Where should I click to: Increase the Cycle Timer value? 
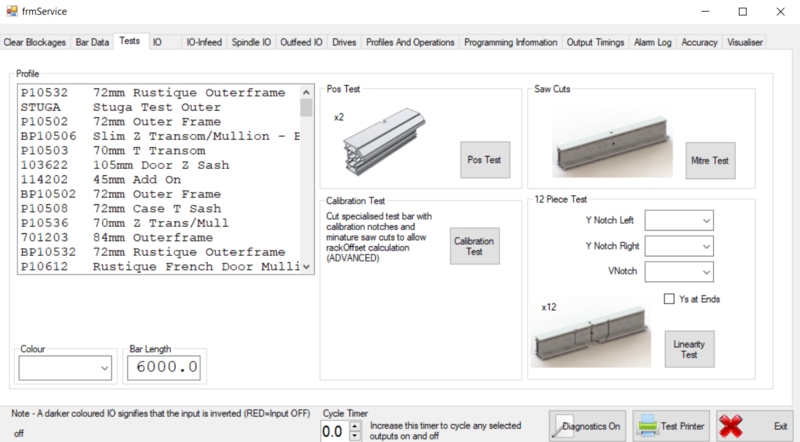click(x=357, y=426)
